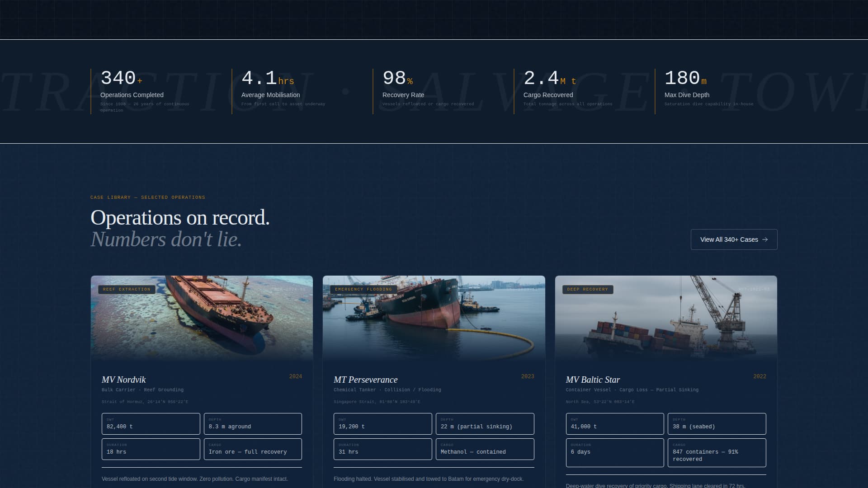868x488 pixels.
Task: Open the MT Perseverance case study
Action: click(x=366, y=380)
